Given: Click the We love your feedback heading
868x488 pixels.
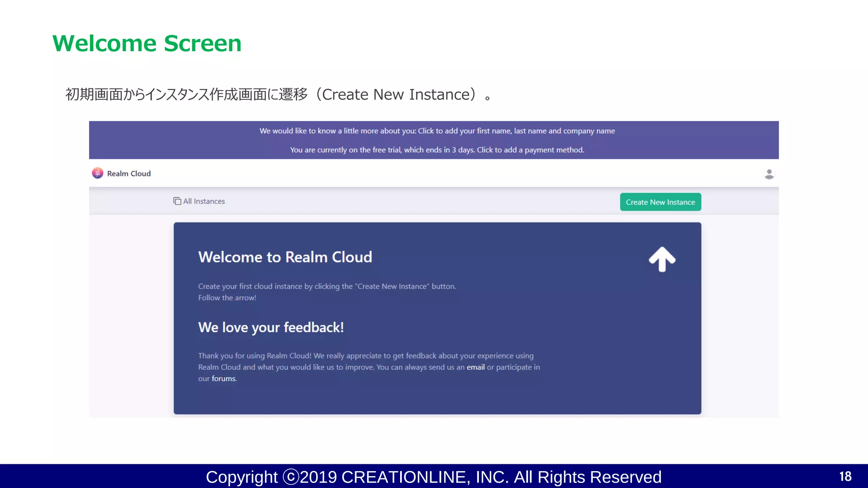Looking at the screenshot, I should 271,327.
